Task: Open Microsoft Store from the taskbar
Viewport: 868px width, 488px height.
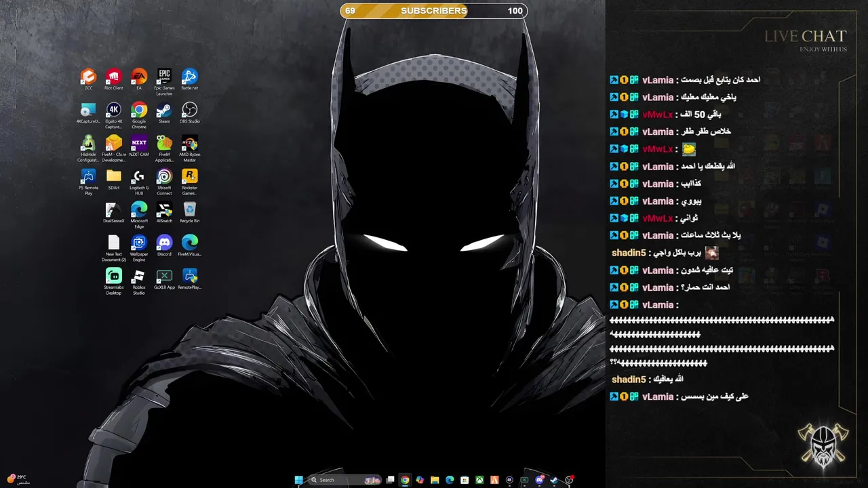Action: tap(465, 480)
